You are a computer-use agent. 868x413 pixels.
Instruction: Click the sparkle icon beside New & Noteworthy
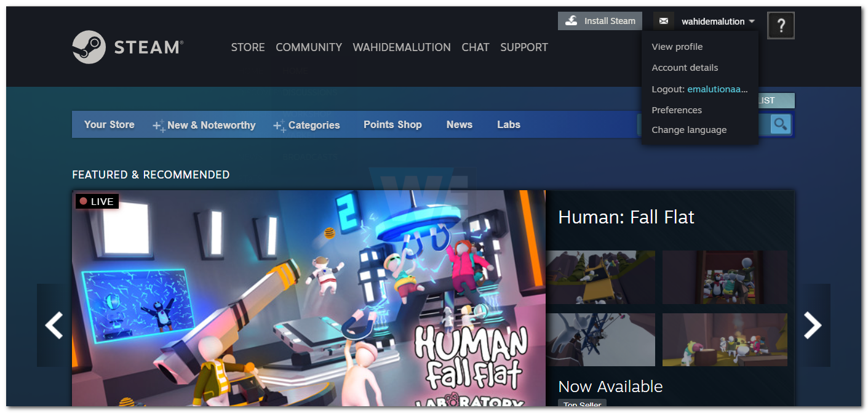pos(158,125)
